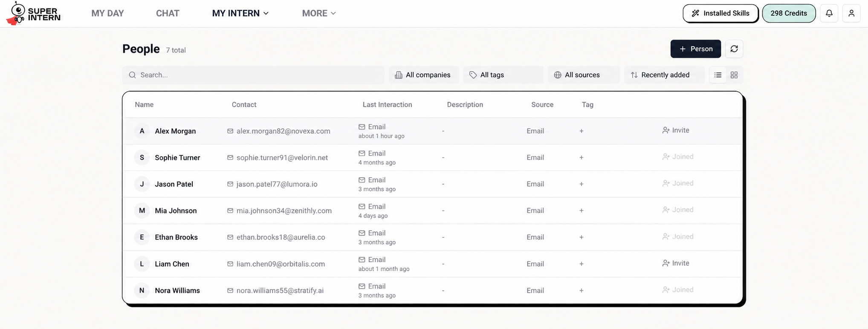The height and width of the screenshot is (329, 868).
Task: Click email nora.williams55@stratify.ai
Action: [280, 291]
